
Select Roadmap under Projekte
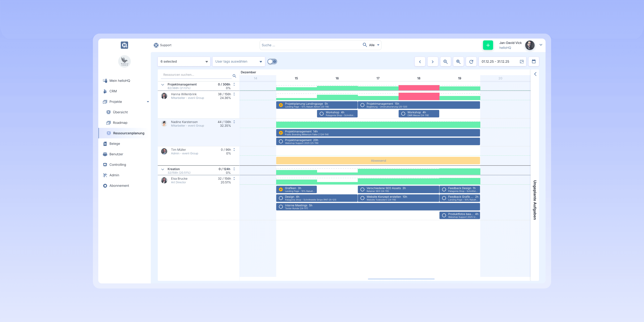[x=120, y=122]
